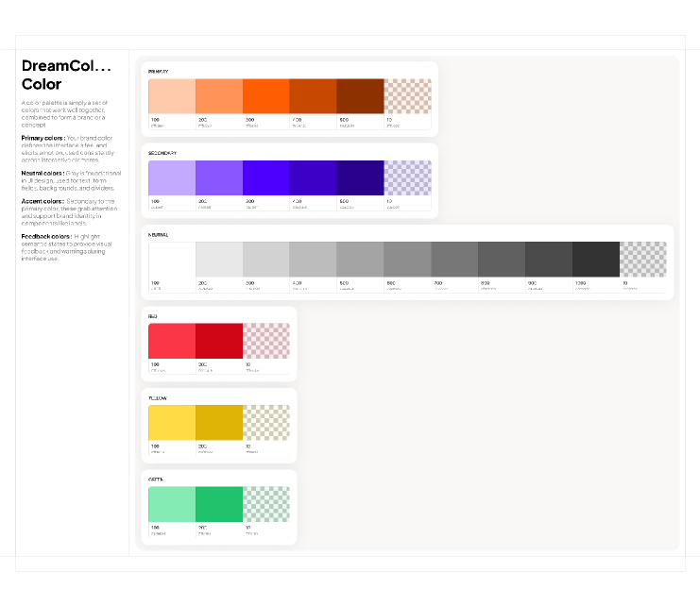Click the NEUTRAL palette heading

coord(158,234)
